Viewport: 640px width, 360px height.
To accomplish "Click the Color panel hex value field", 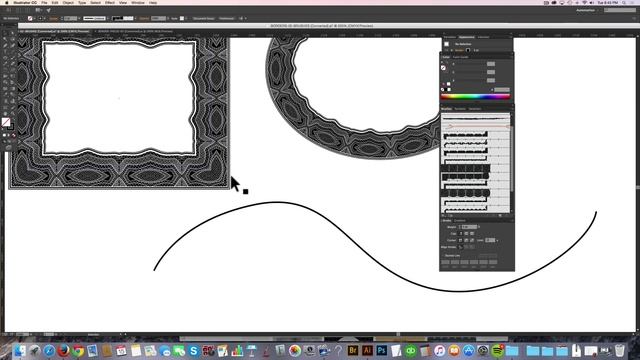I will [x=502, y=90].
